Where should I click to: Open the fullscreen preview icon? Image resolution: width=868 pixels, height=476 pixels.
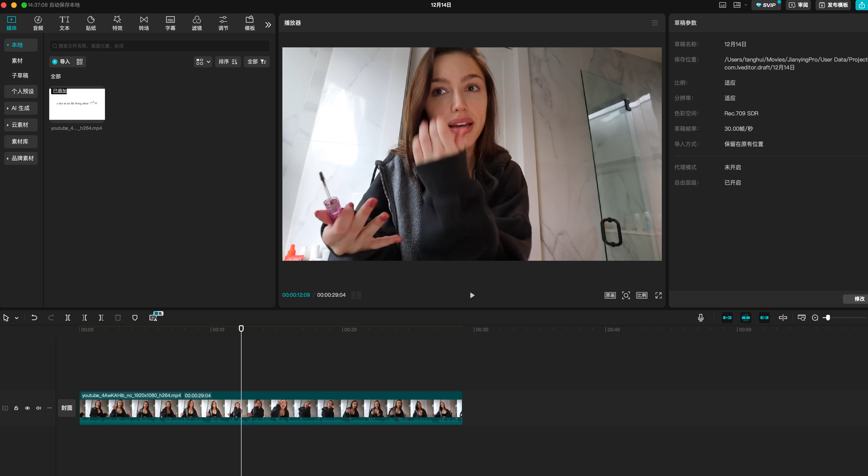pos(658,295)
